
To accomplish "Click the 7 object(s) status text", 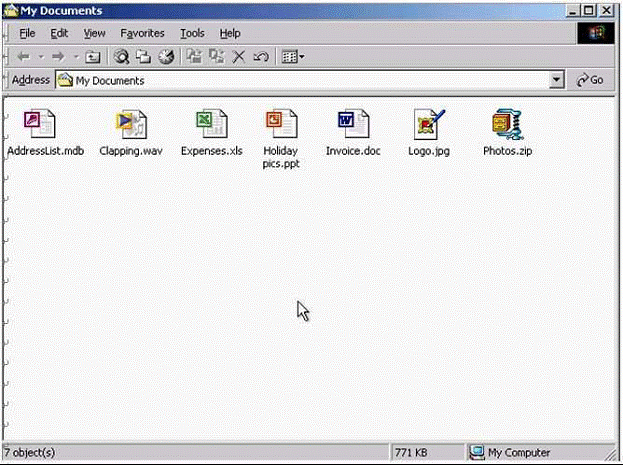I will [30, 452].
